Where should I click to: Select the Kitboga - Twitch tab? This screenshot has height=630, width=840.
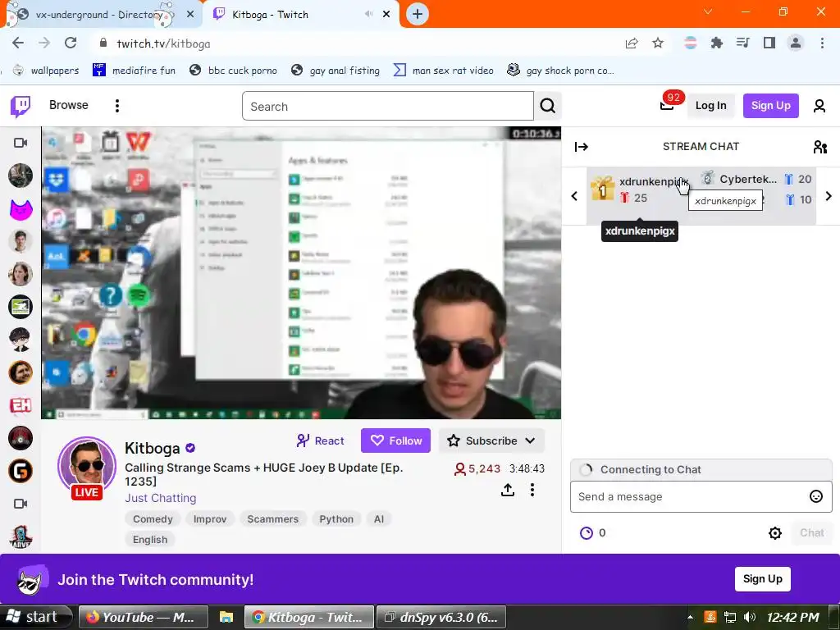click(301, 15)
